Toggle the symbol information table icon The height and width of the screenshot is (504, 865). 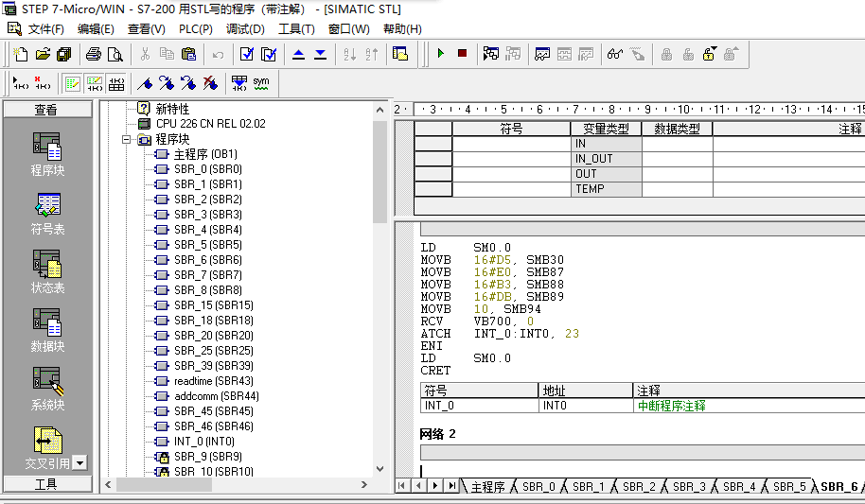pyautogui.click(x=116, y=83)
